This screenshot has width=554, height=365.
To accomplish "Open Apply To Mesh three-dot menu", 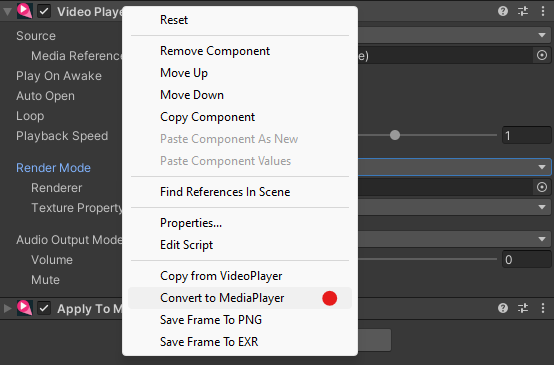I will pos(543,308).
